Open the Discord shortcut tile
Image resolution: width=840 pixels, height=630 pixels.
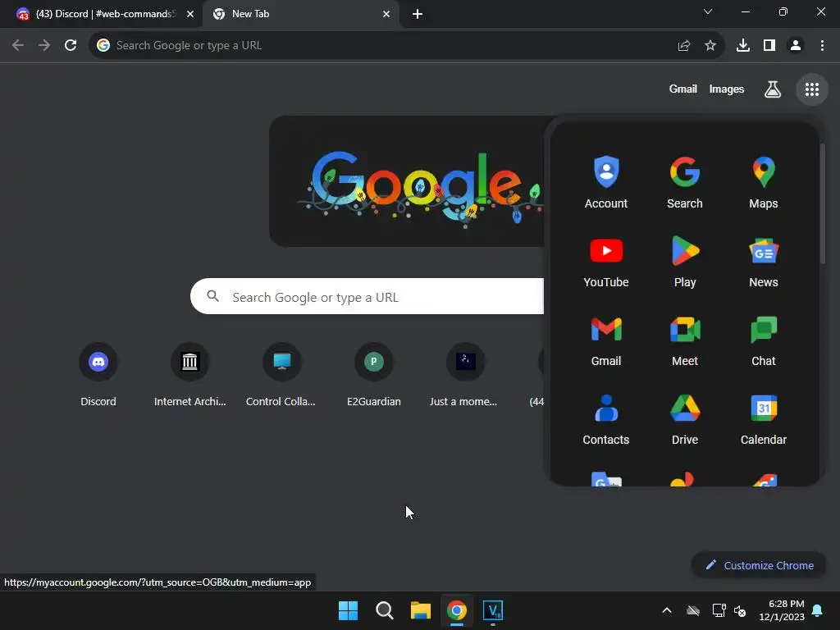[x=98, y=375]
